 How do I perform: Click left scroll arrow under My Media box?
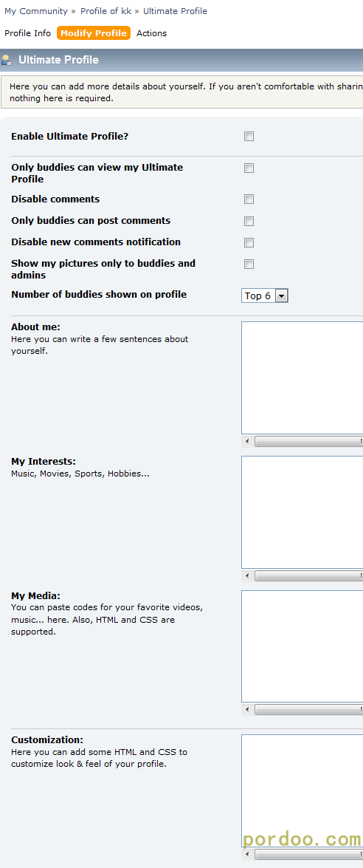[247, 710]
